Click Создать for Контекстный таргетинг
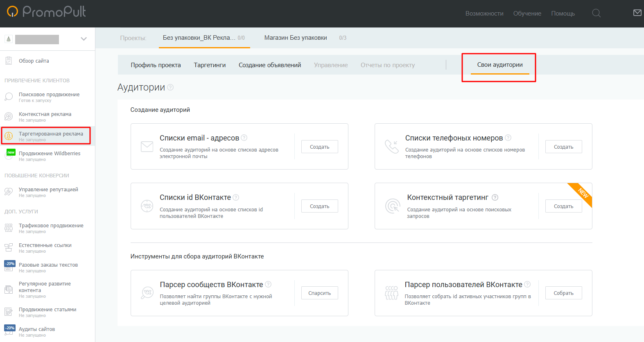This screenshot has width=644, height=342. tap(564, 206)
